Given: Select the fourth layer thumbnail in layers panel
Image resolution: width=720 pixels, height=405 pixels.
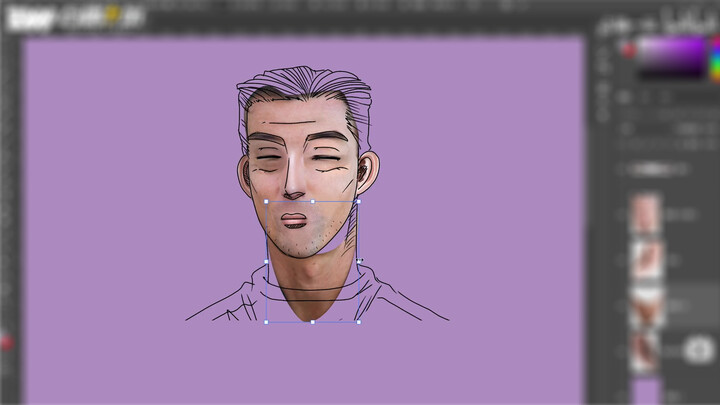Looking at the screenshot, I should [646, 351].
